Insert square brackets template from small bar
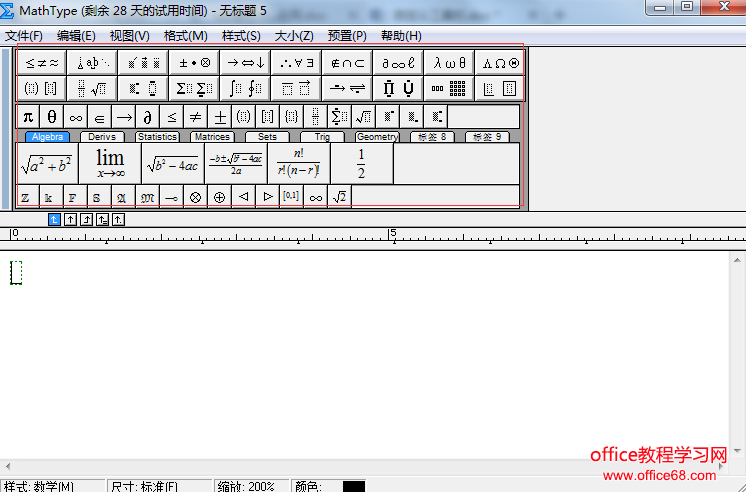This screenshot has width=746, height=492. pyautogui.click(x=267, y=117)
